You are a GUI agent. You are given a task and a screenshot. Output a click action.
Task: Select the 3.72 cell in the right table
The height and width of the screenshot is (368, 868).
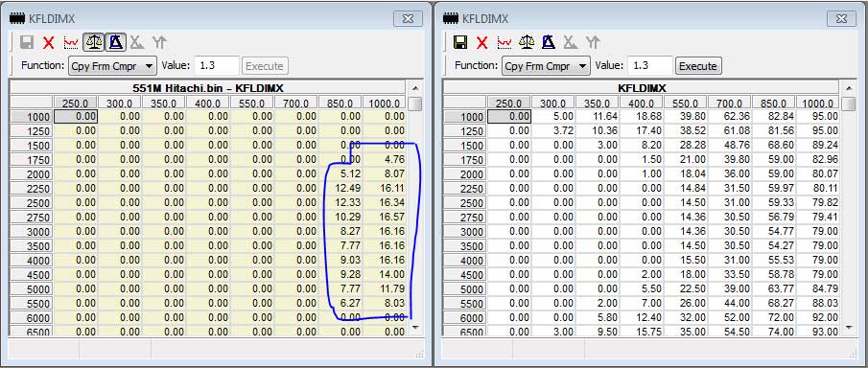click(553, 131)
